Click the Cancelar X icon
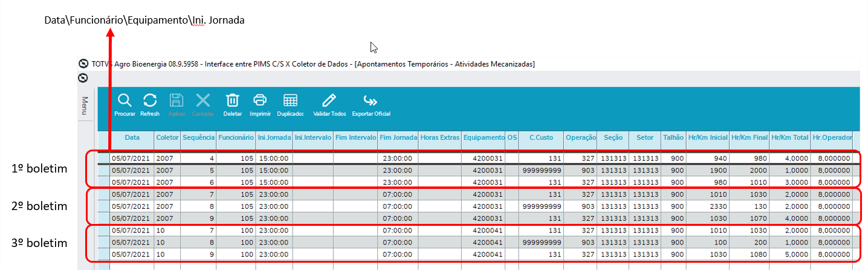Screen dimensions: 868x270 (x=203, y=100)
